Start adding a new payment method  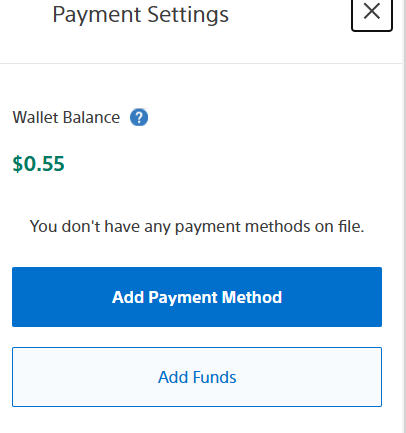click(197, 297)
